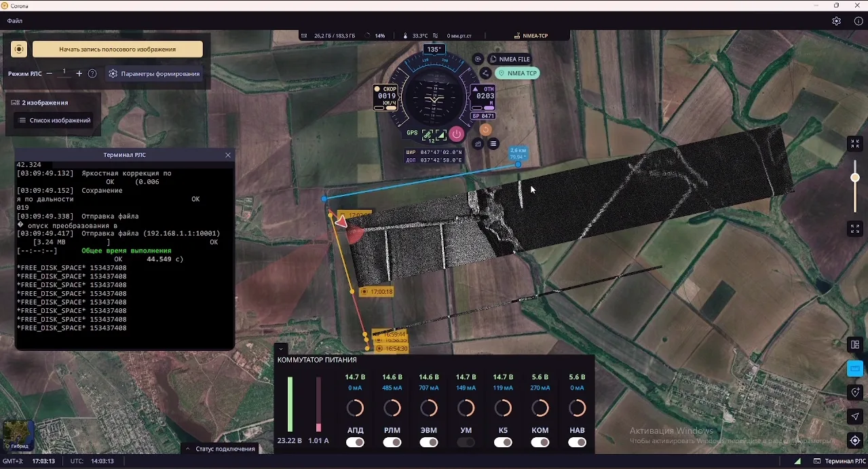Click the add map marker icon
868x469 pixels.
tap(855, 392)
